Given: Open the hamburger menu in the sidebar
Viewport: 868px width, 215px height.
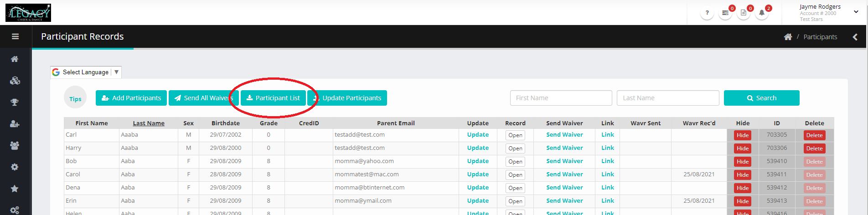Looking at the screenshot, I should [x=15, y=36].
